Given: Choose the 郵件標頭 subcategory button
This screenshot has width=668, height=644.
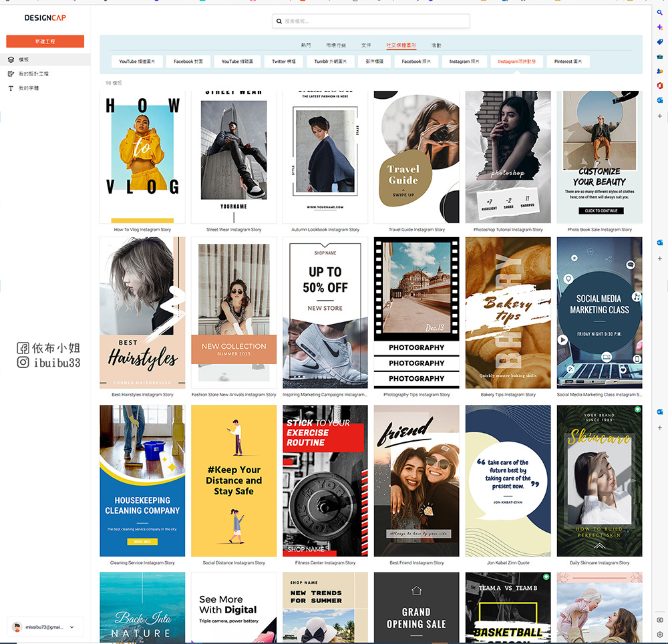Looking at the screenshot, I should [375, 61].
